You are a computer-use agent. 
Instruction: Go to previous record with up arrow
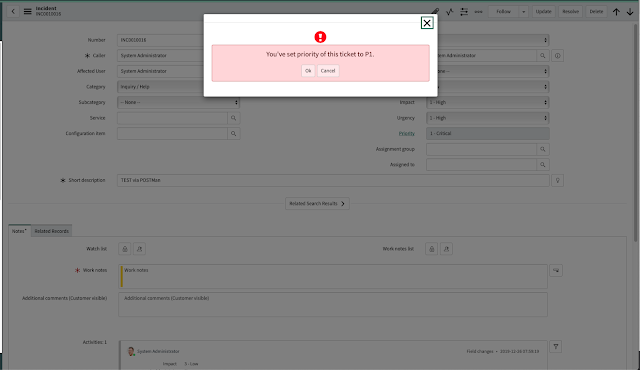click(x=616, y=11)
